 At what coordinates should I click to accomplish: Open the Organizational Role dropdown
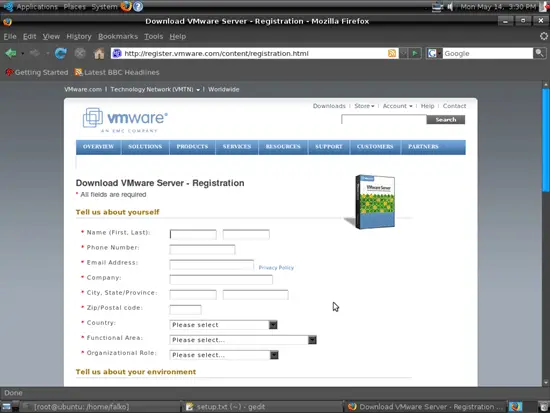[x=224, y=355]
